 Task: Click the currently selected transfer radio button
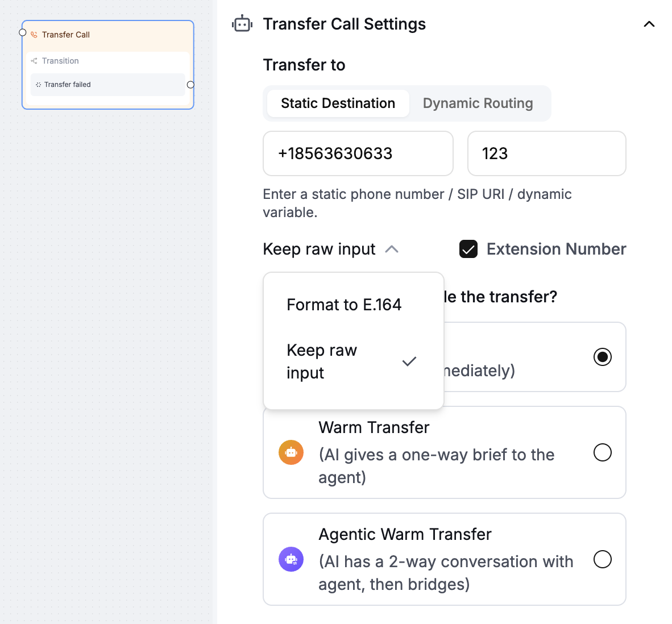tap(603, 357)
